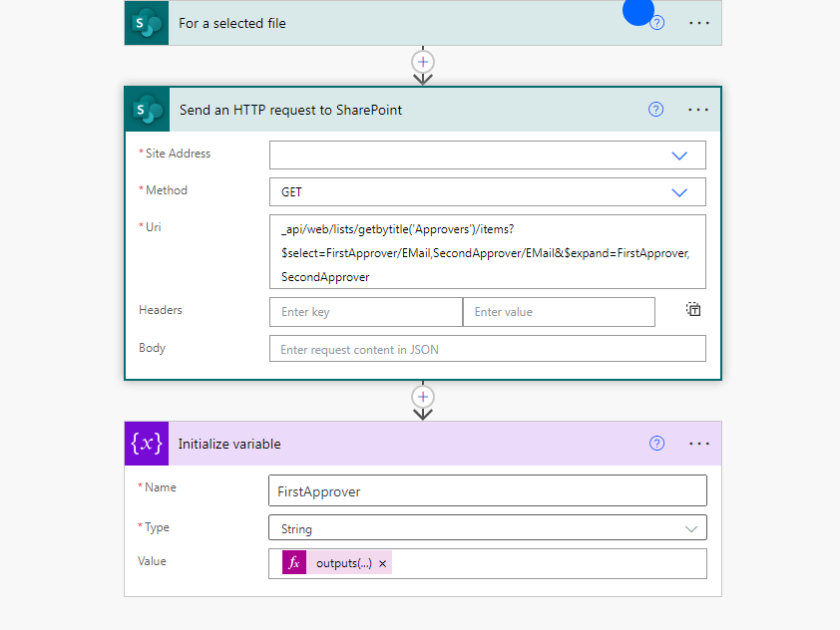
Task: Open the variable Type dropdown set to String
Action: pos(679,527)
